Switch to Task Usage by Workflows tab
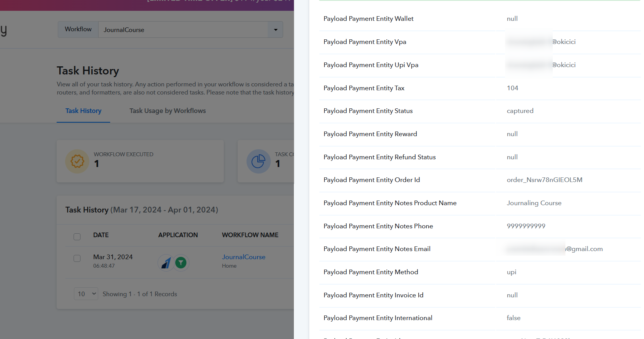Screen dimensions: 644x339 click(x=168, y=111)
